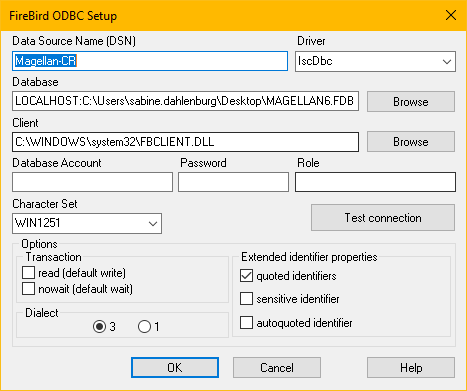467x391 pixels.
Task: Click the Cancel button
Action: 277,368
